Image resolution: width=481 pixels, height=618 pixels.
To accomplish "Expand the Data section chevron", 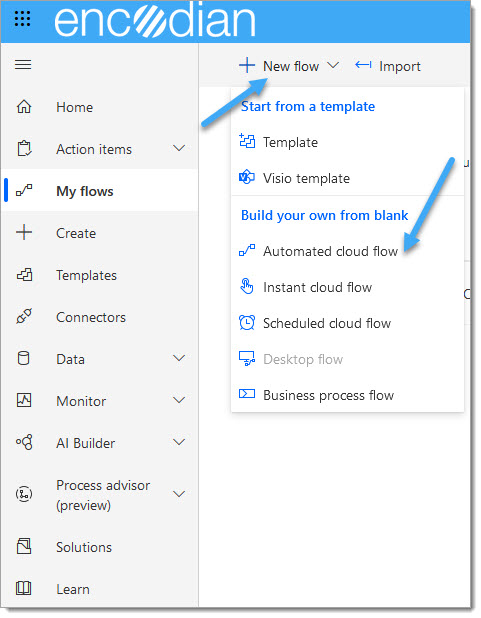I will (x=179, y=358).
